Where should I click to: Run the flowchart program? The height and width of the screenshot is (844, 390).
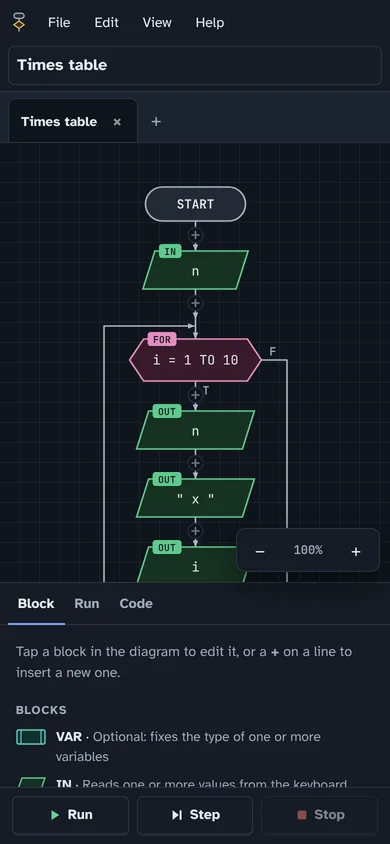[x=70, y=815]
